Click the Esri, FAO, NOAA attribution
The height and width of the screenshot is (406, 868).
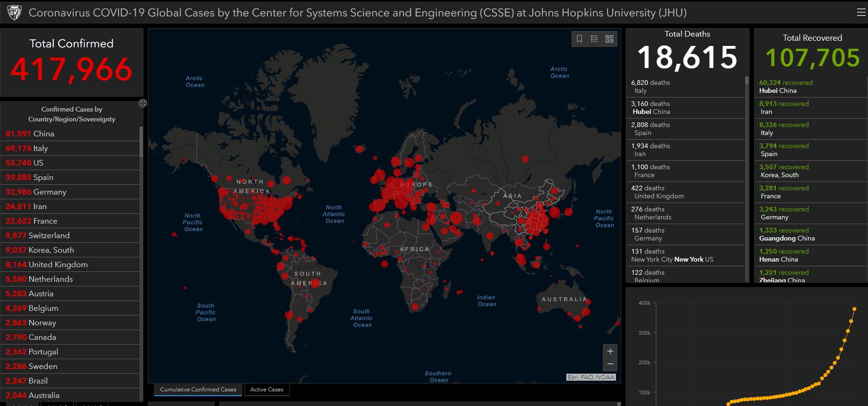591,377
